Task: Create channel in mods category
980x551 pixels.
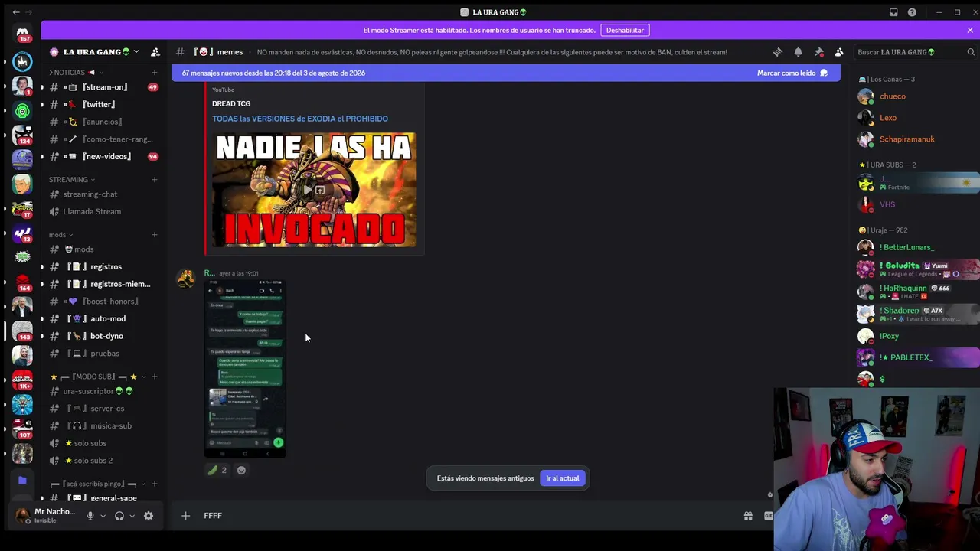Action: (154, 235)
